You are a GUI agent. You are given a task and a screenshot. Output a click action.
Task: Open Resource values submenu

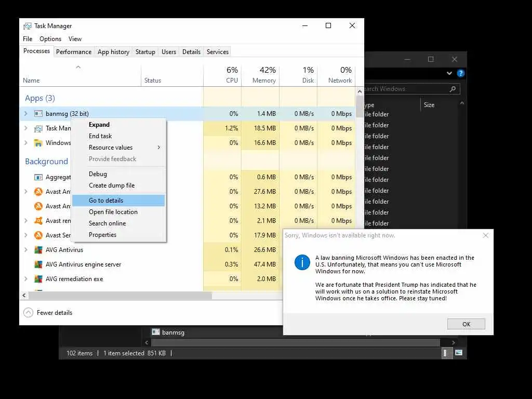(119, 148)
